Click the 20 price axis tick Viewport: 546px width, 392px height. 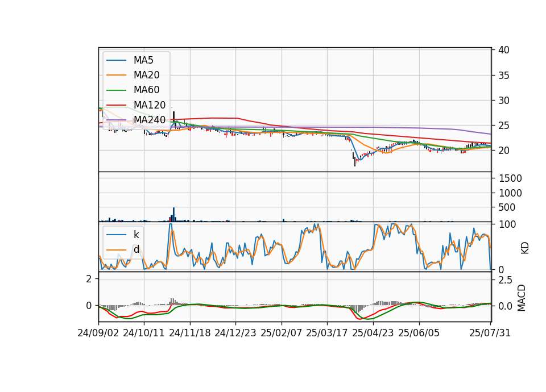pos(503,151)
